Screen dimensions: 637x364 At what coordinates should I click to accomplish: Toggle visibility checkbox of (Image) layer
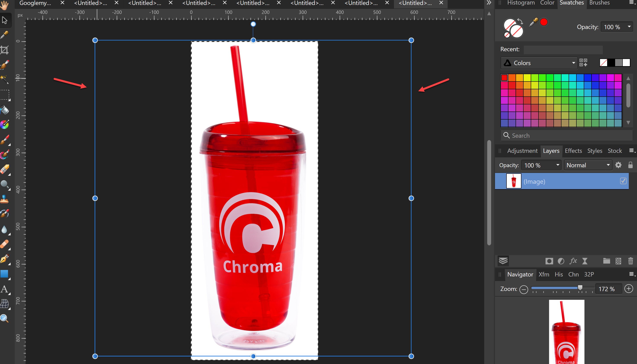[x=623, y=181]
